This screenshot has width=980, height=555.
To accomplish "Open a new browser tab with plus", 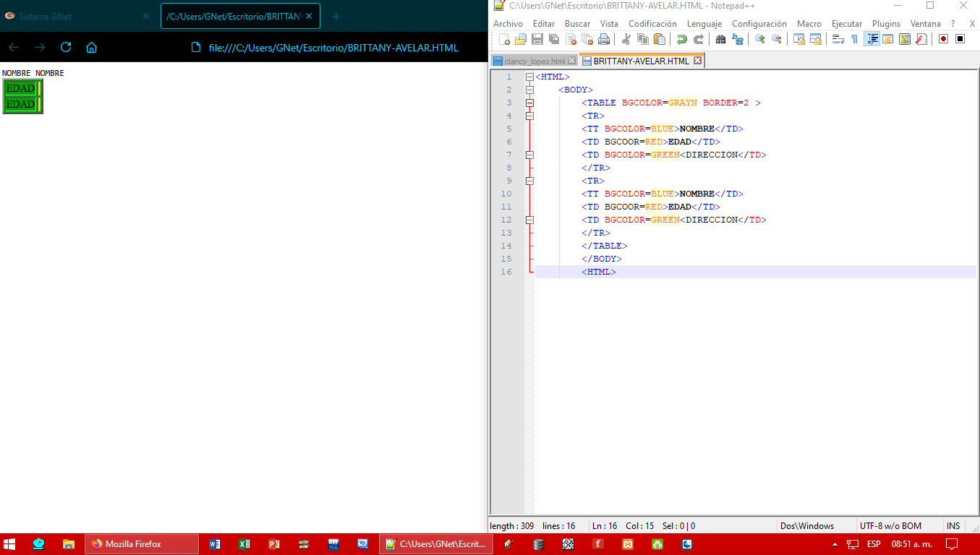I will coord(336,16).
